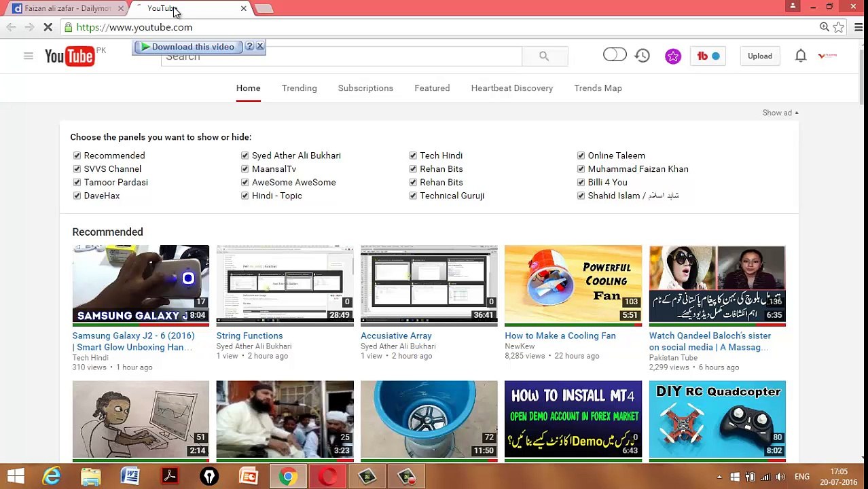Image resolution: width=868 pixels, height=489 pixels.
Task: Open the Chrome menu button
Action: coord(858,27)
